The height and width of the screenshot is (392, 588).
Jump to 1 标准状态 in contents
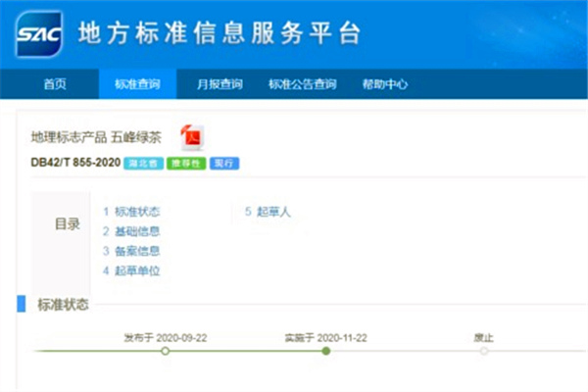click(x=130, y=212)
